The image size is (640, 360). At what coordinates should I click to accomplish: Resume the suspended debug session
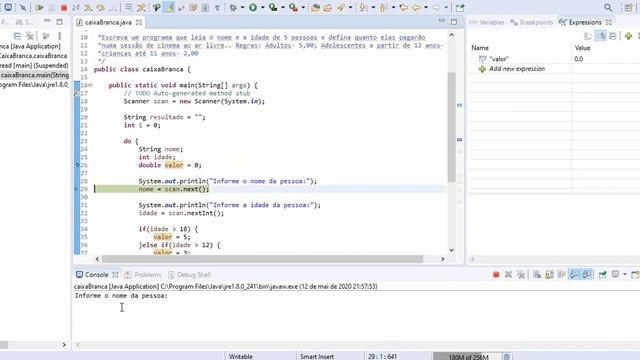[x=40, y=7]
